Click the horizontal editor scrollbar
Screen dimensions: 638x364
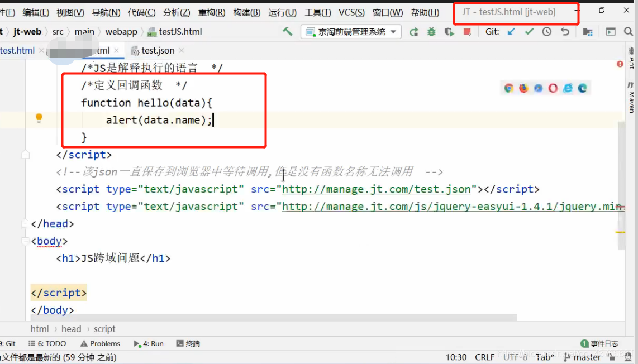click(273, 317)
